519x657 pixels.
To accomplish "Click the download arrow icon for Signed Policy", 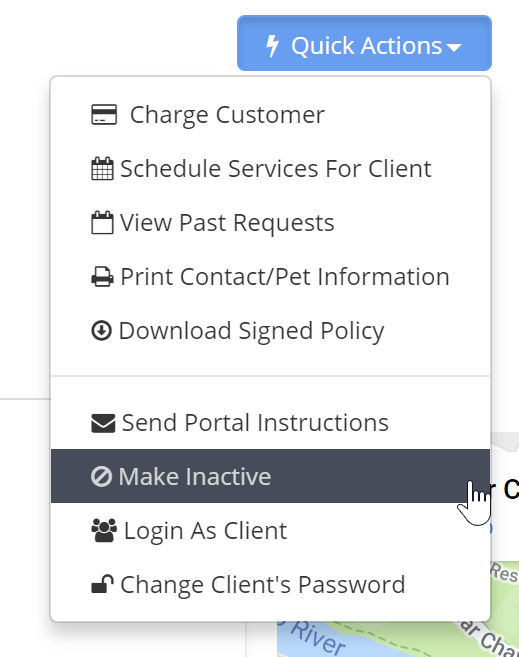I will point(101,331).
